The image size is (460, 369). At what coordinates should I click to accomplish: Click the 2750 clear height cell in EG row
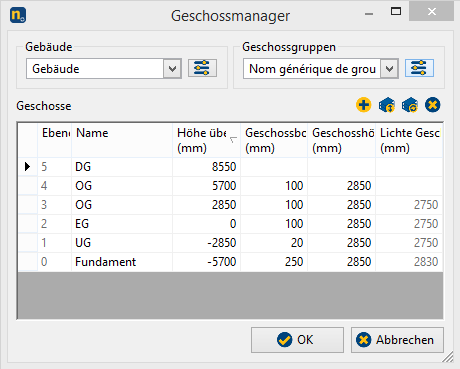click(409, 224)
